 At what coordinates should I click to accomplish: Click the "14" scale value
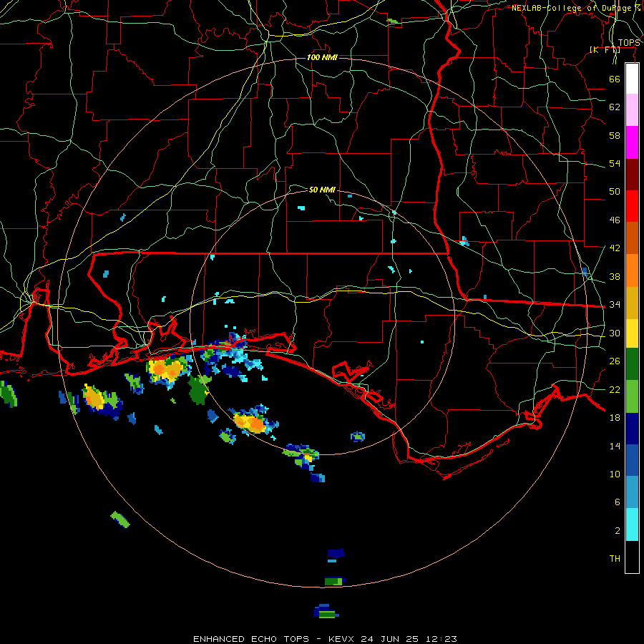pos(615,446)
